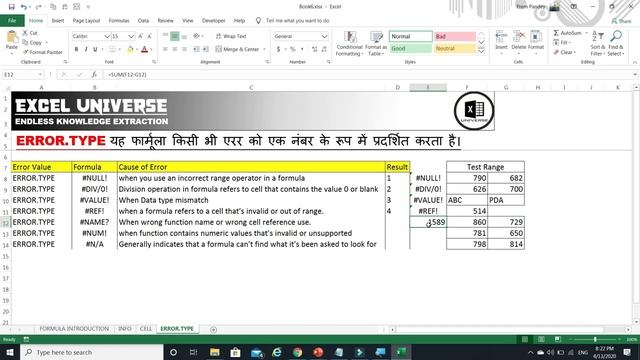640x360 pixels.
Task: Click the Share button
Action: coord(621,20)
